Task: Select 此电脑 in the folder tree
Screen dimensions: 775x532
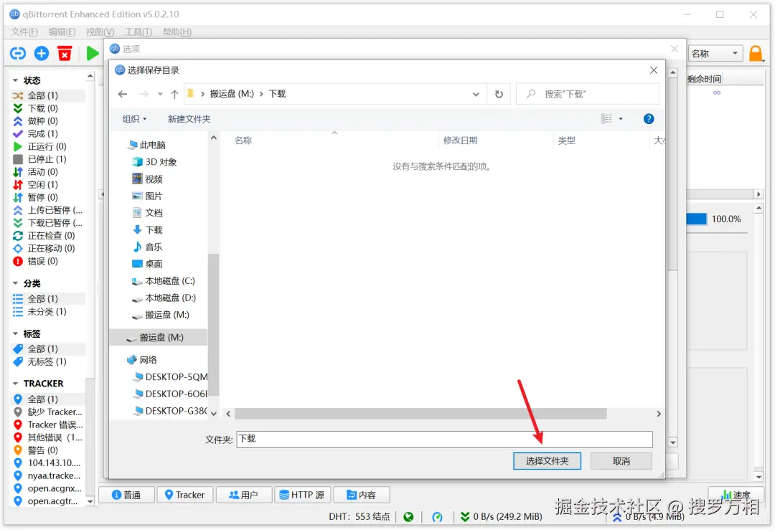Action: pos(147,146)
